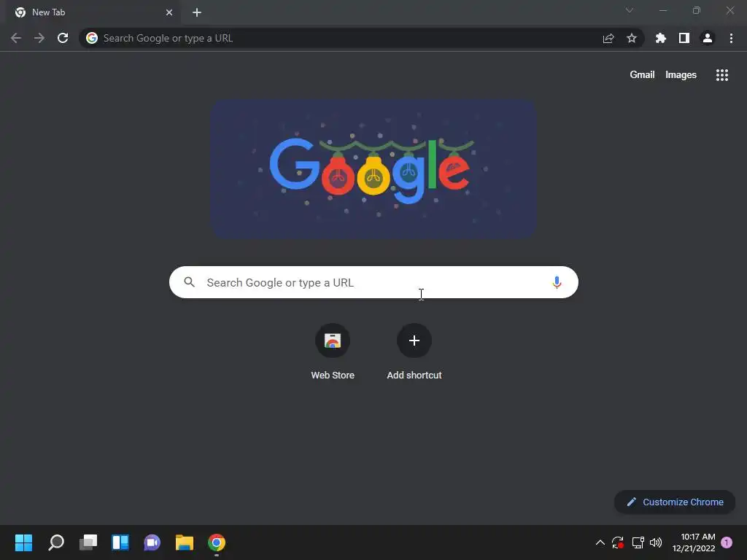Bookmark this tab with the star icon
This screenshot has height=560, width=747.
pyautogui.click(x=631, y=38)
